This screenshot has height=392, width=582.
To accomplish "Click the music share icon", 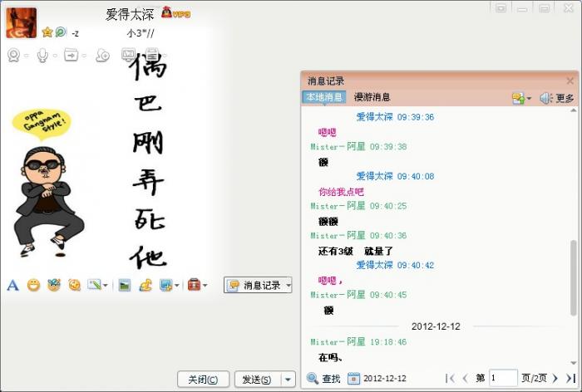I will [x=145, y=285].
